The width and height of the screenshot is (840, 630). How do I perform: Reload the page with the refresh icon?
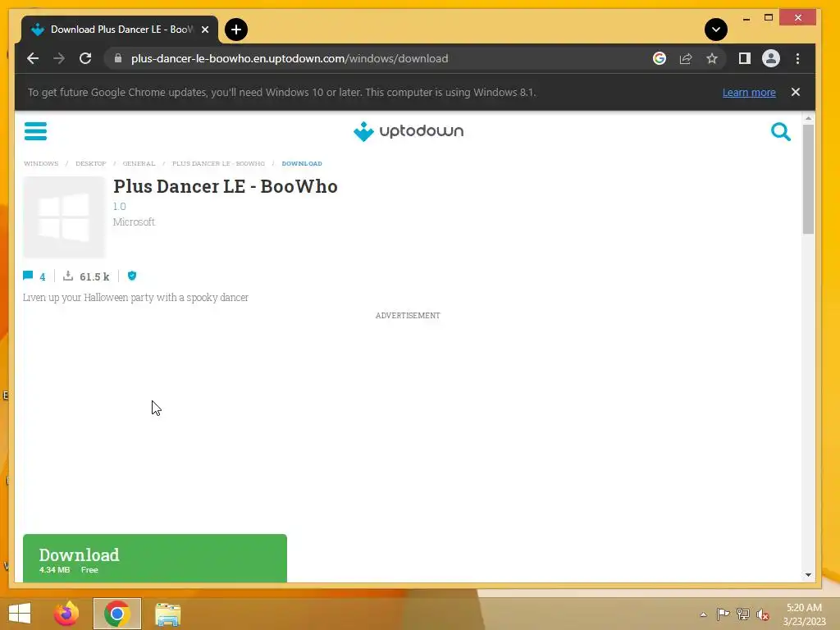85,58
